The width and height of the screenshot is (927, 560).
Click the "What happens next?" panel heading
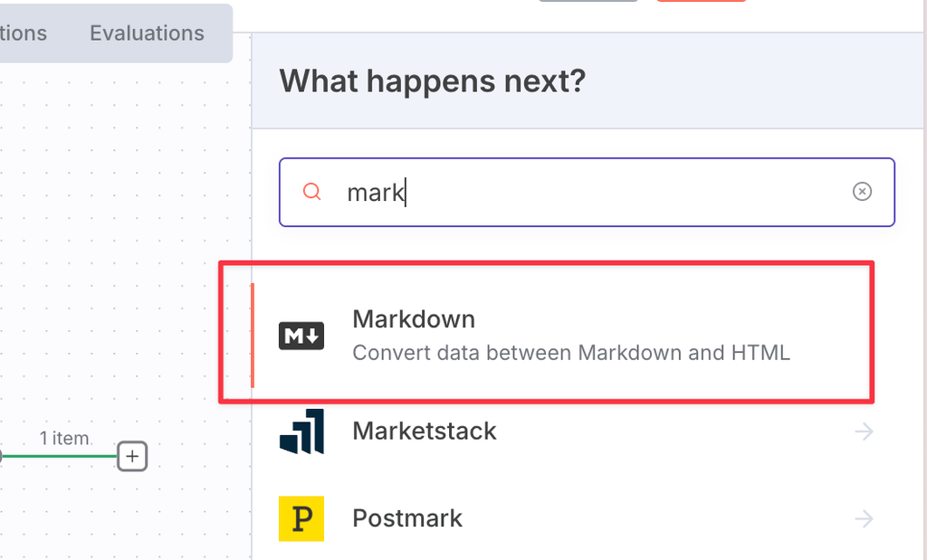pyautogui.click(x=432, y=81)
